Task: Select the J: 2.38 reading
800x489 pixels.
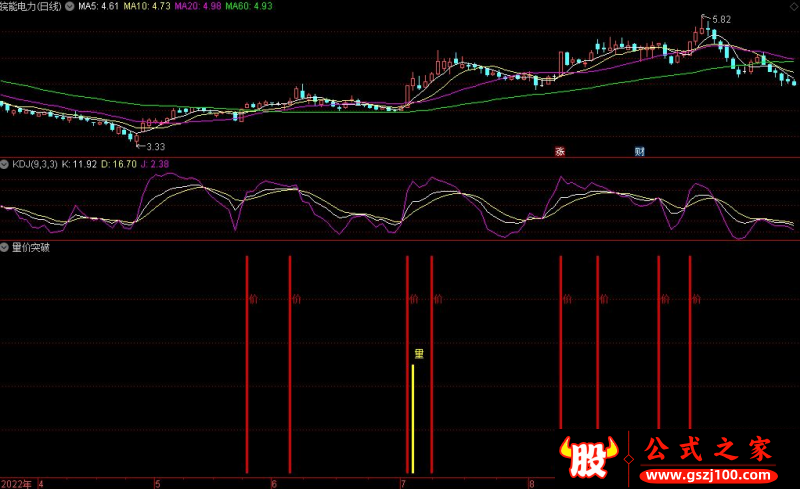Action: [155, 164]
